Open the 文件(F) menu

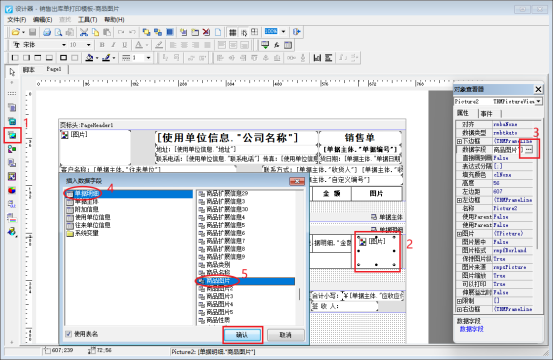coord(17,20)
